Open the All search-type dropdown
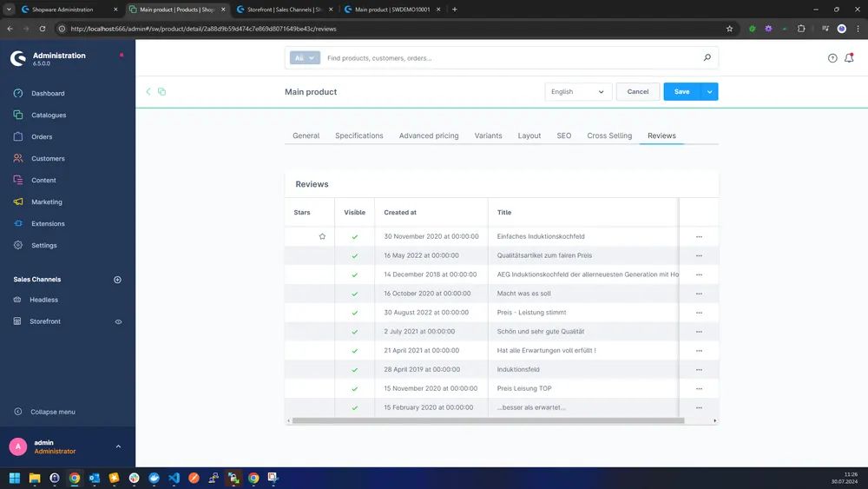This screenshot has width=868, height=489. (x=305, y=58)
